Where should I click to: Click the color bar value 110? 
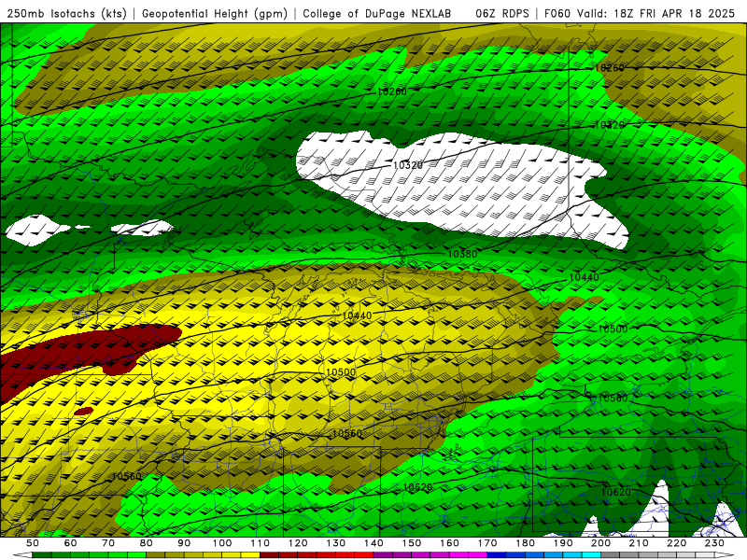pos(261,543)
